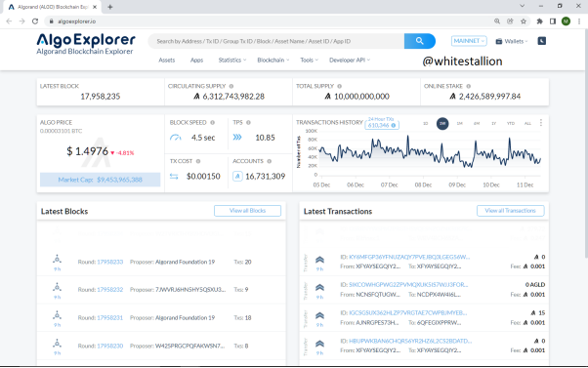Click info icon beside TPS
This screenshot has height=368, width=588.
pyautogui.click(x=248, y=123)
